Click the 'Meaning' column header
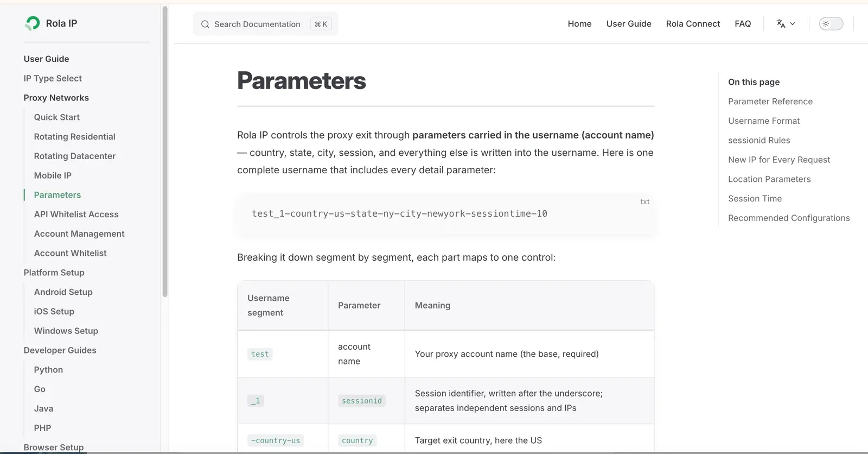The height and width of the screenshot is (454, 868). coord(529,305)
